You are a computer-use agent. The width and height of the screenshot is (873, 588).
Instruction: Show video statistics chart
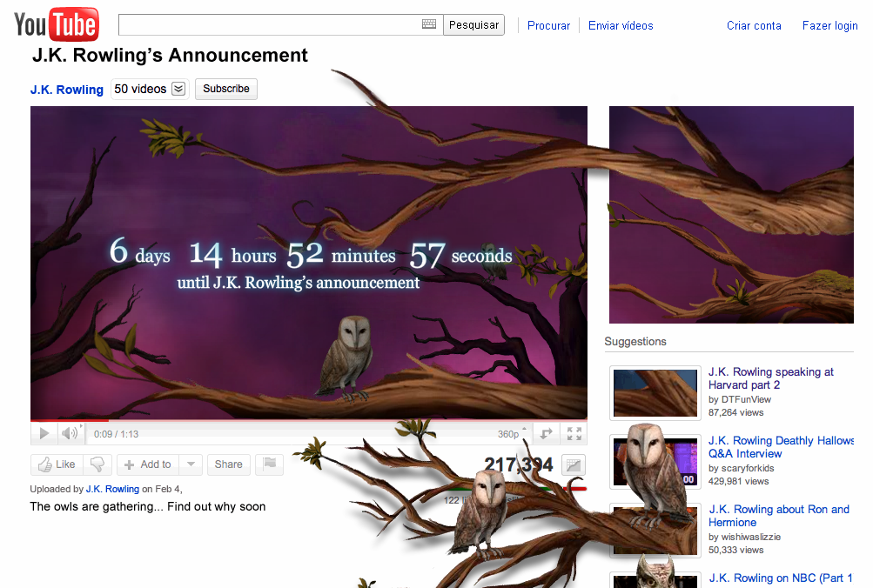click(574, 465)
